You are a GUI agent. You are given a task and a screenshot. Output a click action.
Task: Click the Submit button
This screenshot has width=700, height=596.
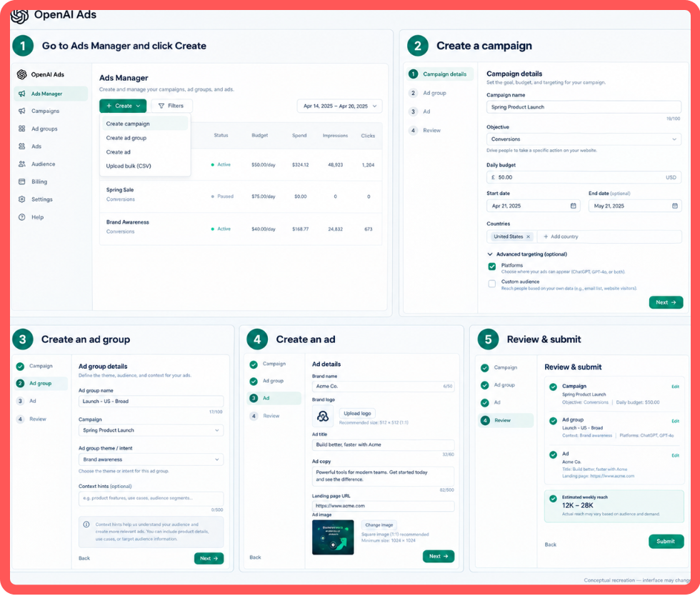(666, 542)
